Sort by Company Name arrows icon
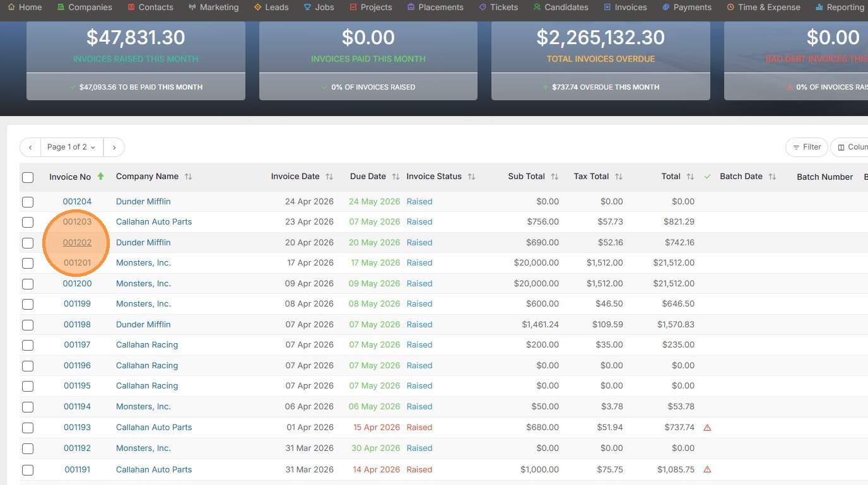Image resolution: width=868 pixels, height=485 pixels. pos(188,177)
